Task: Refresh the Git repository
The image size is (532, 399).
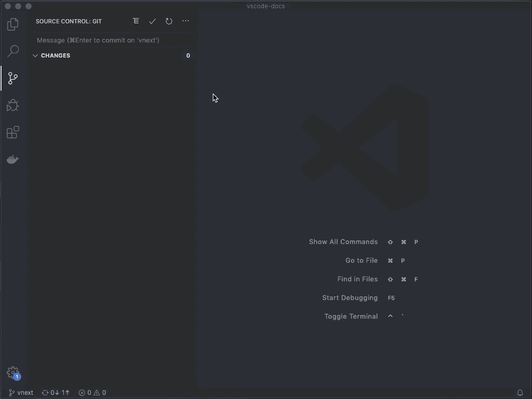Action: (169, 21)
